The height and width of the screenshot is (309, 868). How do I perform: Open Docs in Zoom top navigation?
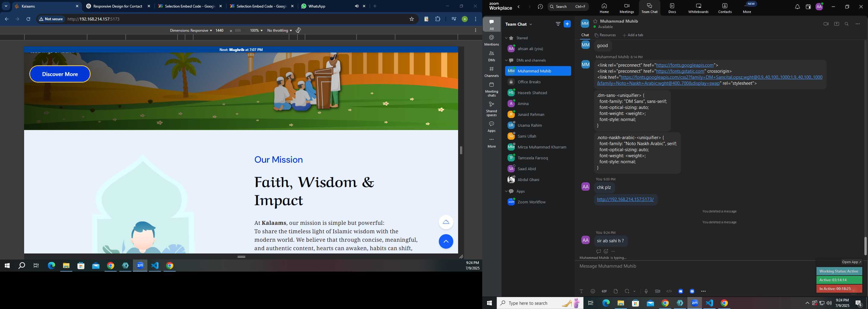pyautogui.click(x=672, y=8)
